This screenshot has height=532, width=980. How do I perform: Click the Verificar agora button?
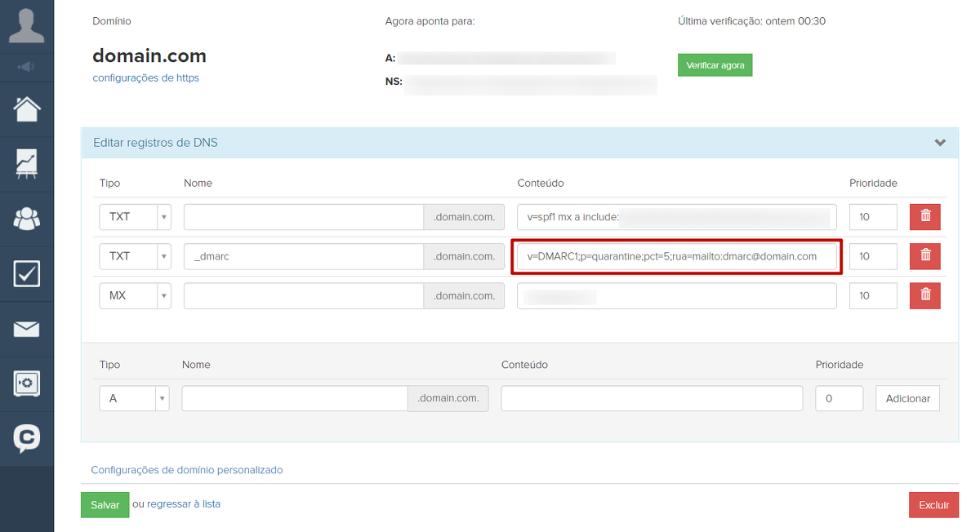pyautogui.click(x=715, y=65)
